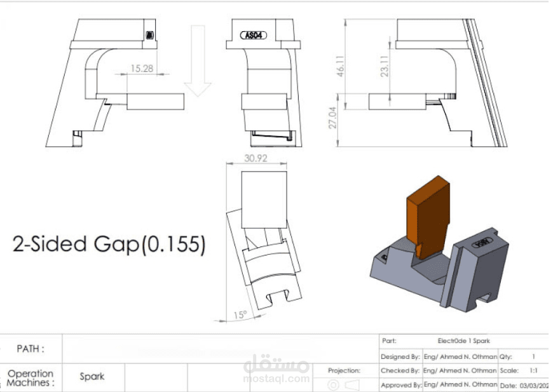The height and width of the screenshot is (392, 553).
Task: Select the 46.11 vertical dimension
Action: click(x=340, y=66)
